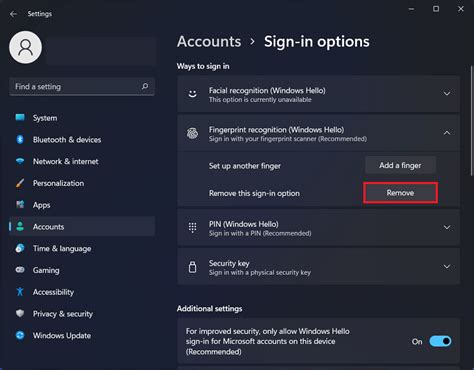The width and height of the screenshot is (474, 370).
Task: Click the Windows Update icon
Action: pos(20,335)
